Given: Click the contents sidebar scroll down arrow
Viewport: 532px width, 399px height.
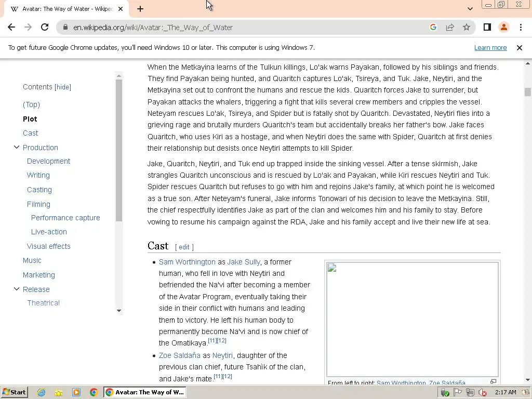Looking at the screenshot, I should 119,311.
